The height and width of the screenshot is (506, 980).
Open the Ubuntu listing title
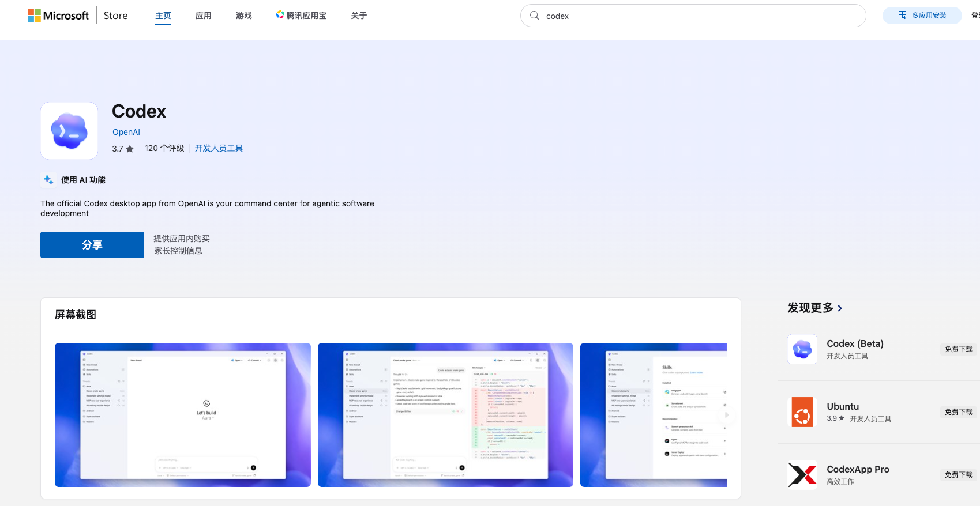[843, 406]
